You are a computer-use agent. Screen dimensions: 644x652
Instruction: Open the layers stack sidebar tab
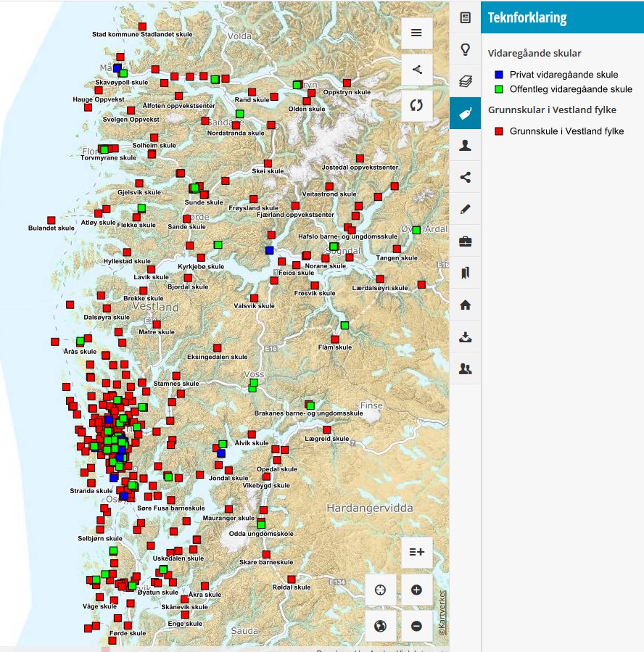tap(465, 81)
